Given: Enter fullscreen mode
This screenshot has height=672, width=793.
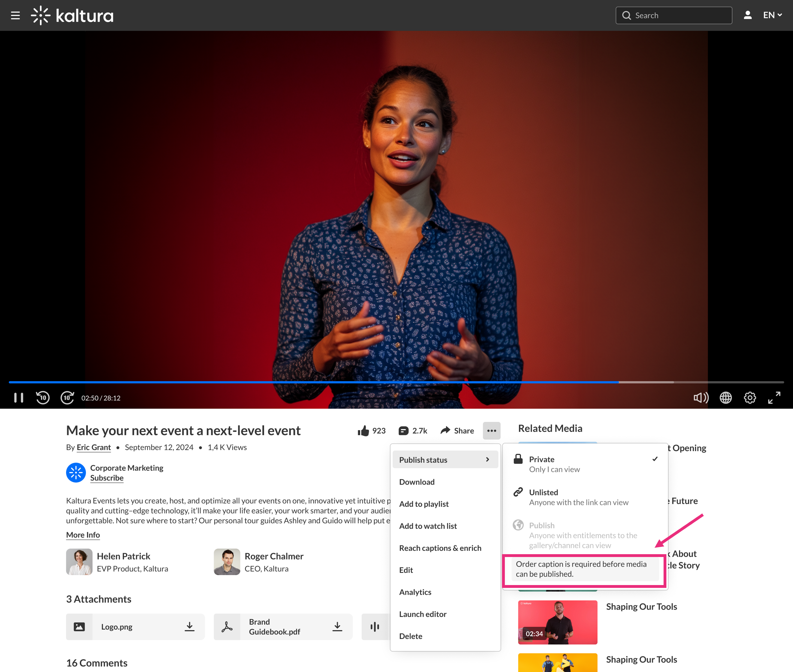Looking at the screenshot, I should [x=774, y=398].
